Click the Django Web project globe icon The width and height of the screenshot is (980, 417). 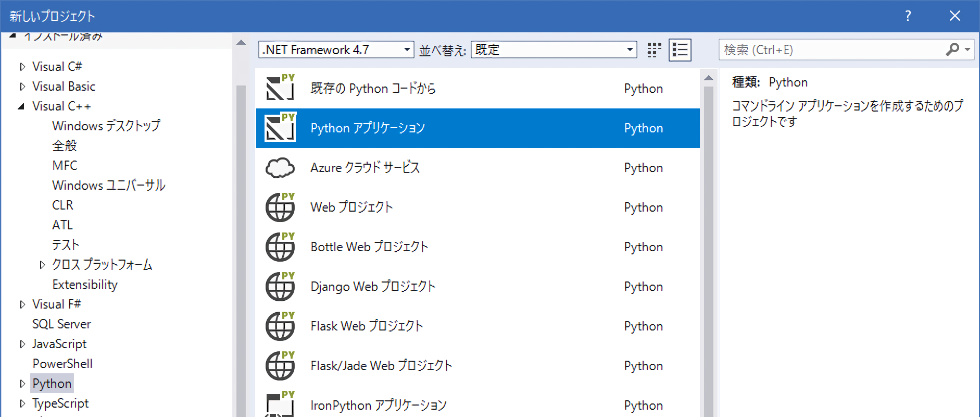[280, 286]
